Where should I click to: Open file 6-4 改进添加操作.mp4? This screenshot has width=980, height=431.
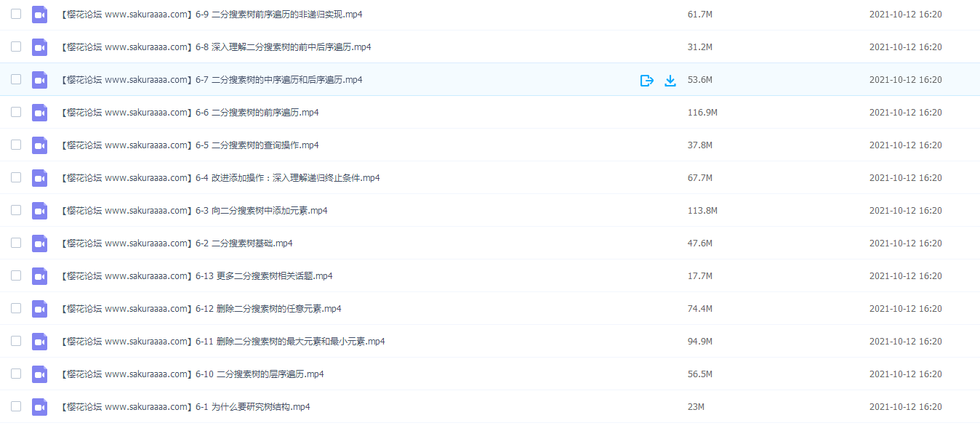(220, 178)
